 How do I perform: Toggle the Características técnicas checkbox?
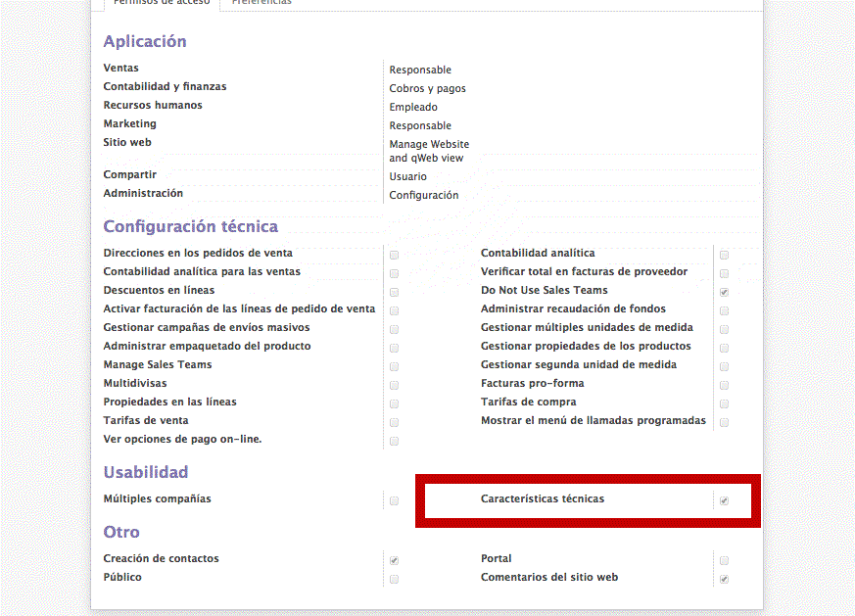[x=724, y=500]
